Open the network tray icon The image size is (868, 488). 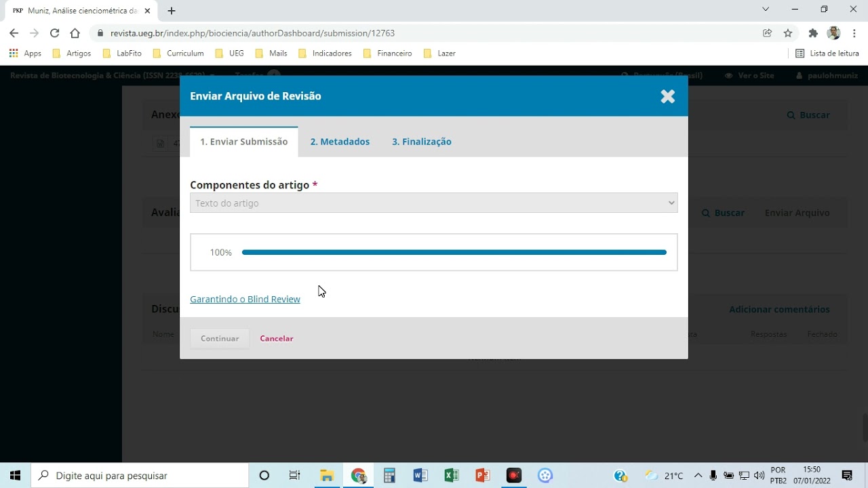tap(745, 476)
